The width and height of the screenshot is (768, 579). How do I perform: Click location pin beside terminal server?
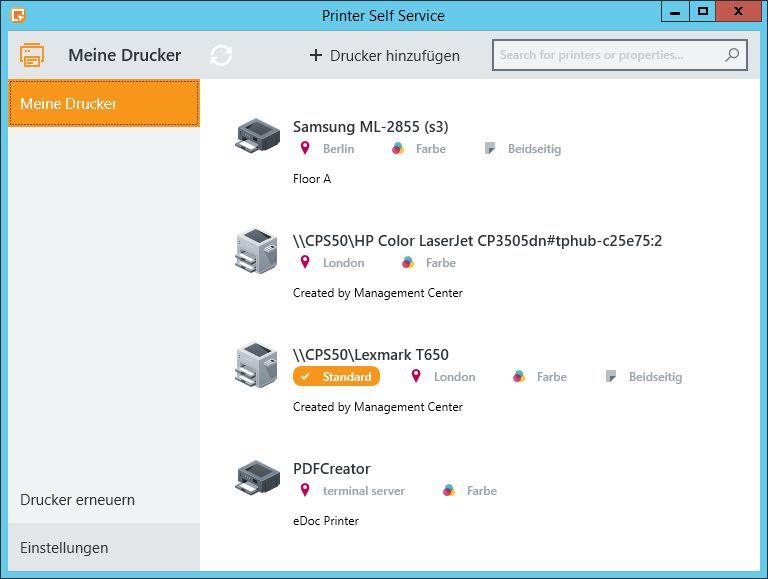(305, 490)
